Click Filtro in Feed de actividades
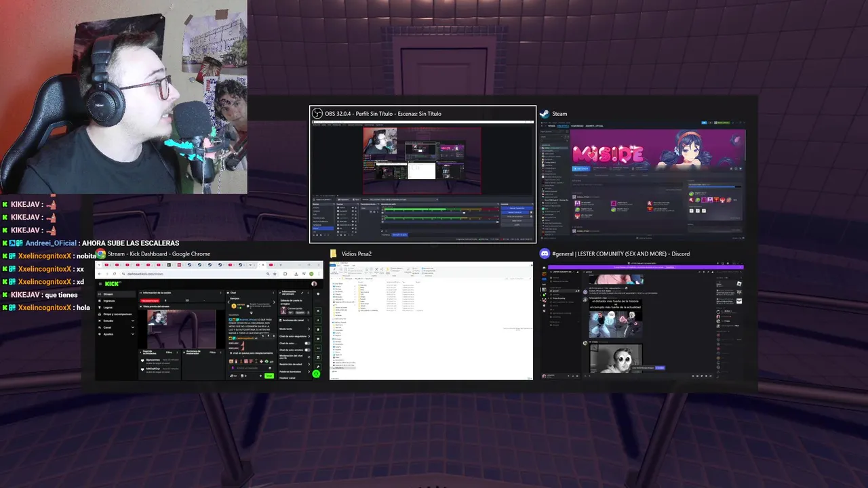The image size is (868, 488). coord(169,352)
